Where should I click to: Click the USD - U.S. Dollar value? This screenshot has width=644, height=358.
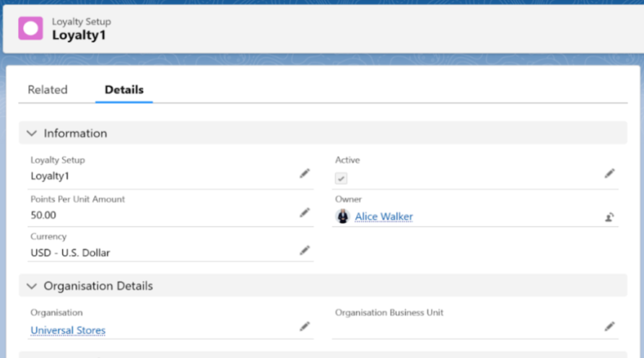tap(70, 253)
